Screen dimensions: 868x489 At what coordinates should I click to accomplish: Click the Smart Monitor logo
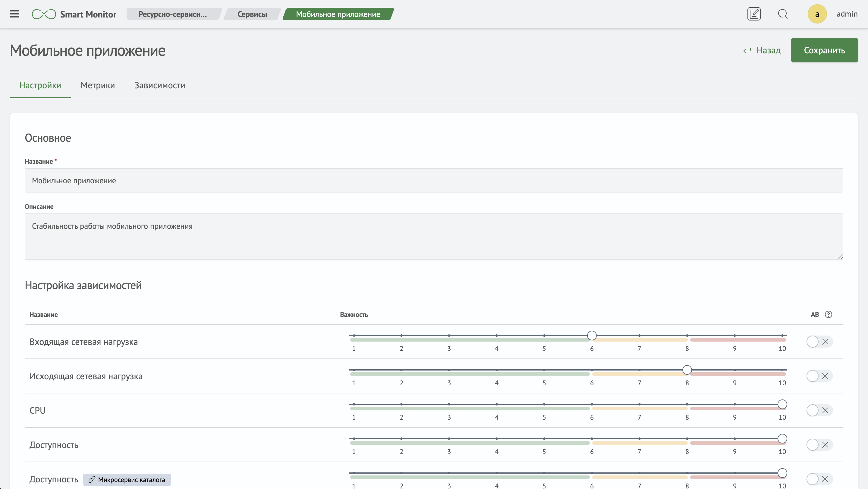(74, 14)
